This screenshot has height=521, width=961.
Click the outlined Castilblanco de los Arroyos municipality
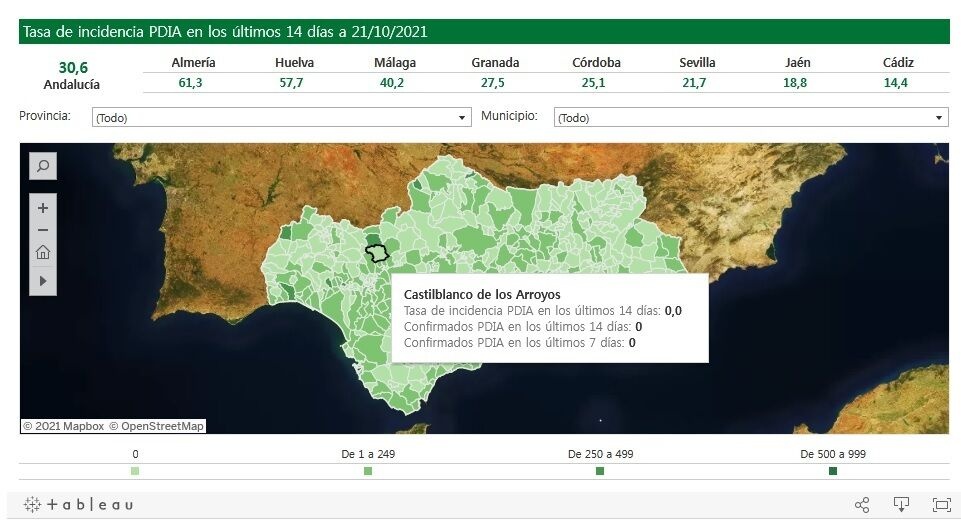[376, 253]
